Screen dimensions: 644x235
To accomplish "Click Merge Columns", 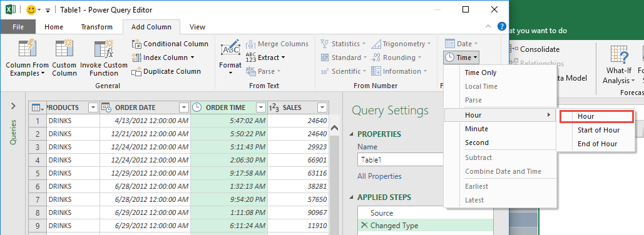I will (277, 44).
